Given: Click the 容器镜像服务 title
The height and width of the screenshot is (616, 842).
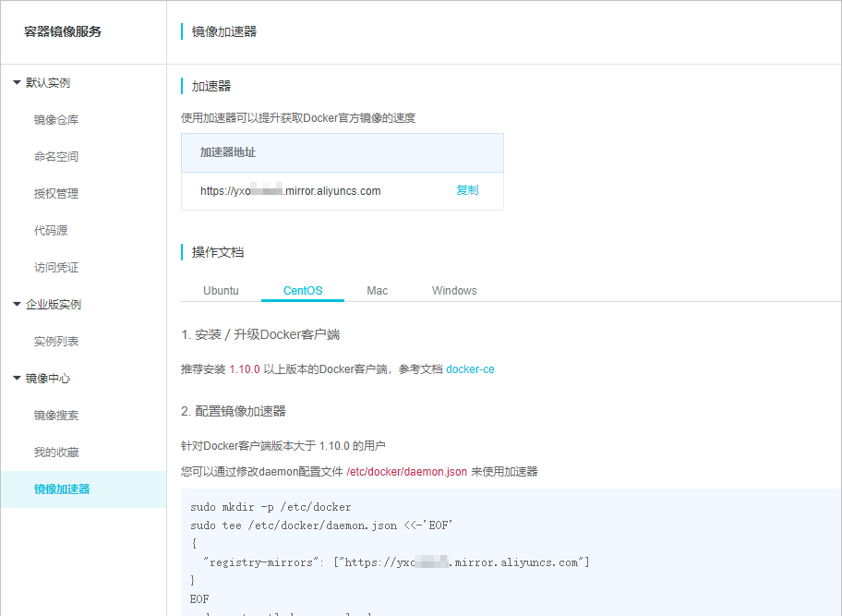Looking at the screenshot, I should (63, 31).
